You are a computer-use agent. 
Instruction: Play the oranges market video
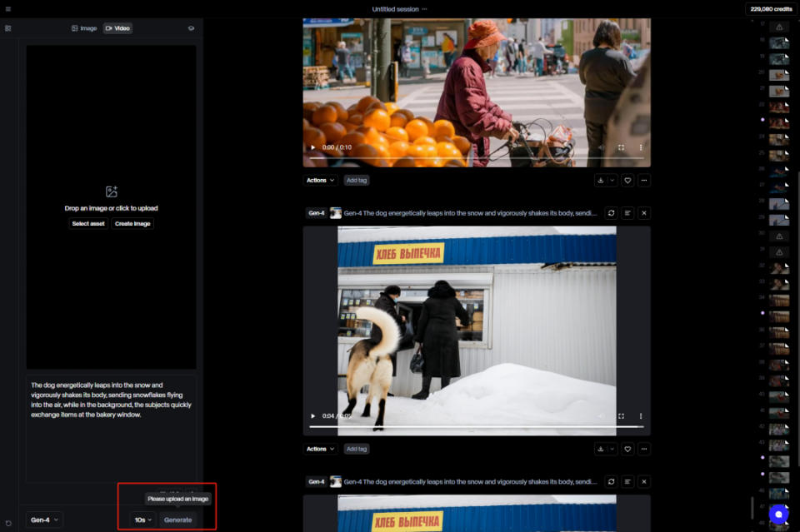(x=313, y=147)
